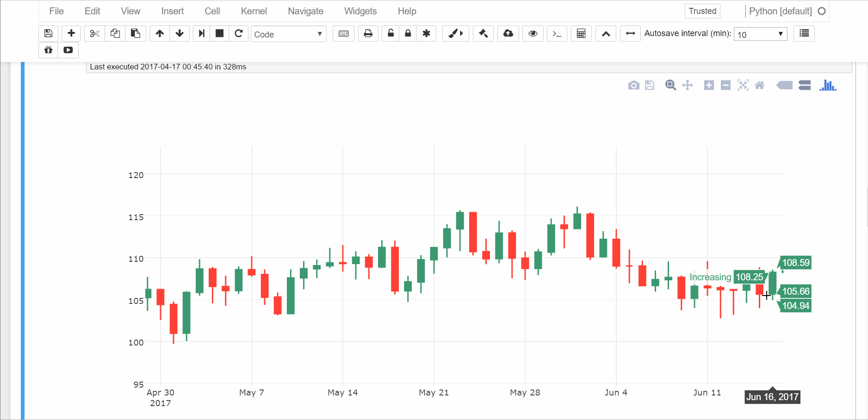This screenshot has width=868, height=420.
Task: Open command palette keyboard icon
Action: [344, 33]
